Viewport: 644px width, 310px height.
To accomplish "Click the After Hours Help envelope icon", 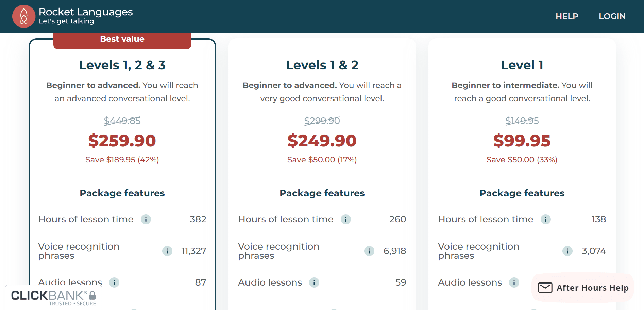I will (545, 288).
